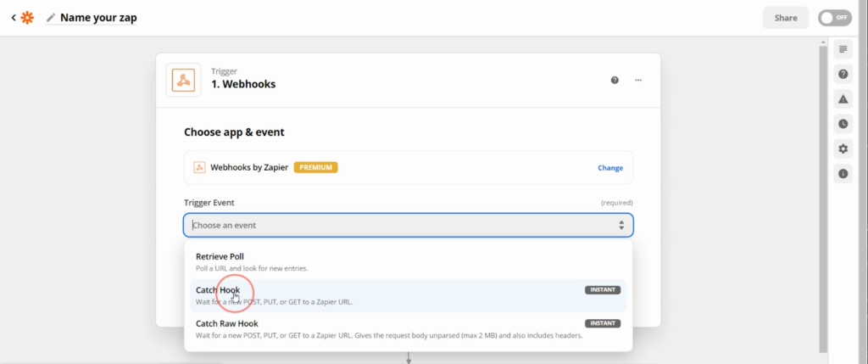
Task: Click the trigger step help question icon
Action: (615, 81)
